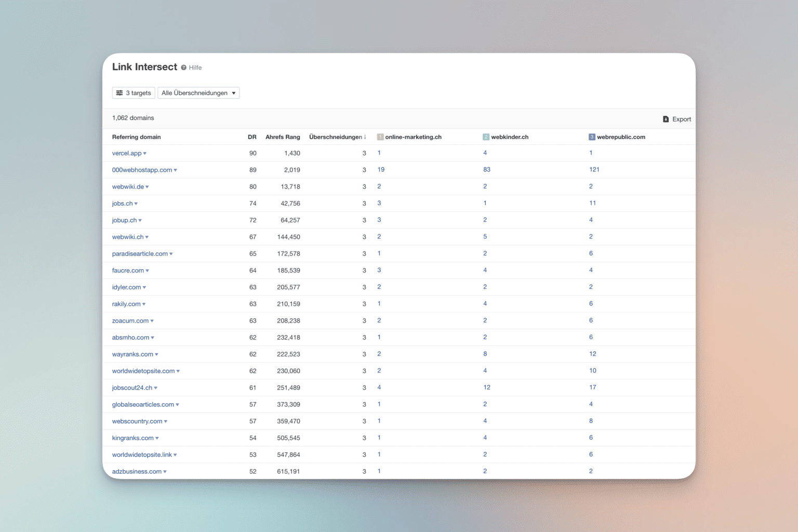Click sort arrow beside Überschneidungen header
The height and width of the screenshot is (532, 798).
pos(365,137)
